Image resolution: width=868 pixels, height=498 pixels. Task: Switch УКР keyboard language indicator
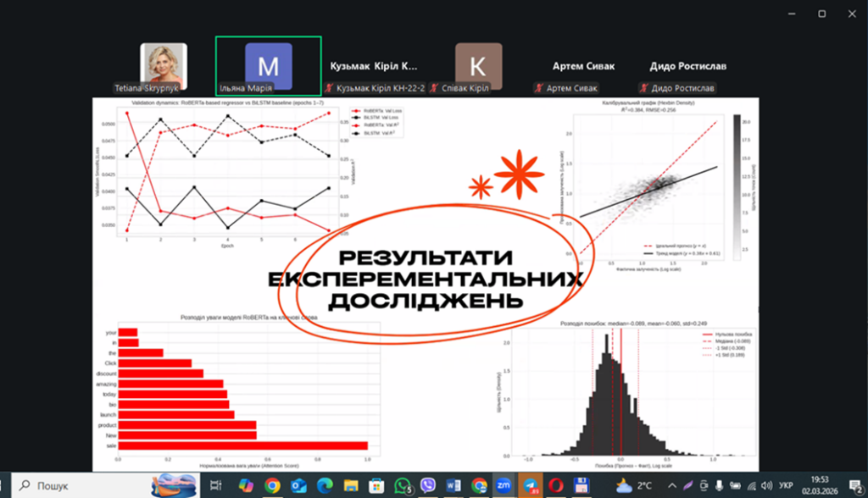(x=787, y=485)
